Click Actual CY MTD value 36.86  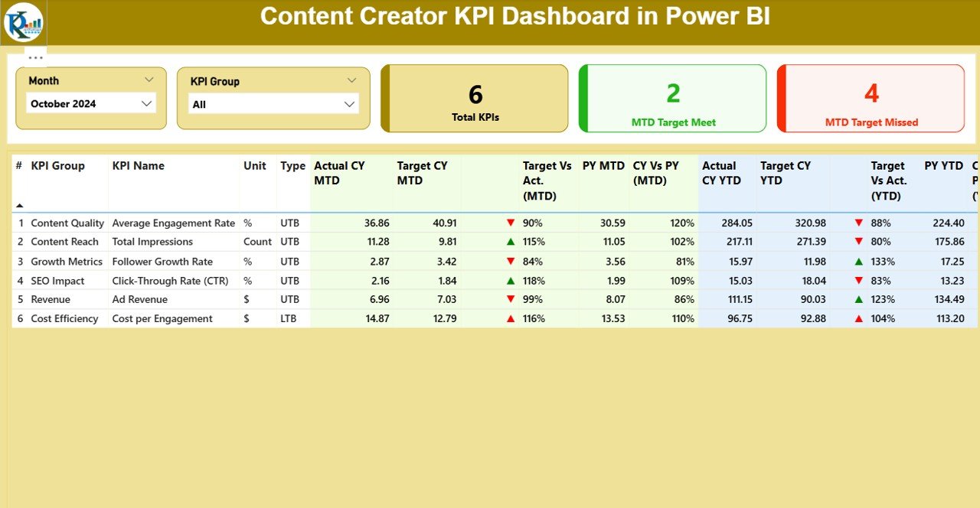pyautogui.click(x=377, y=223)
